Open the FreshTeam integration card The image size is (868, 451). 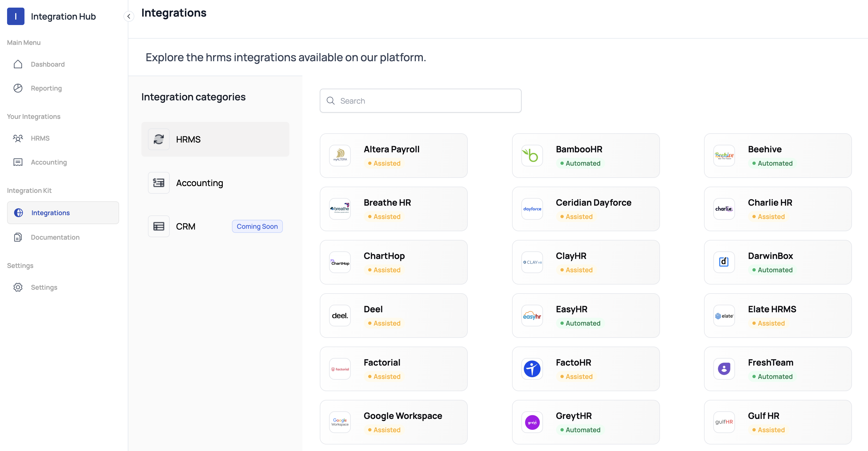point(778,369)
